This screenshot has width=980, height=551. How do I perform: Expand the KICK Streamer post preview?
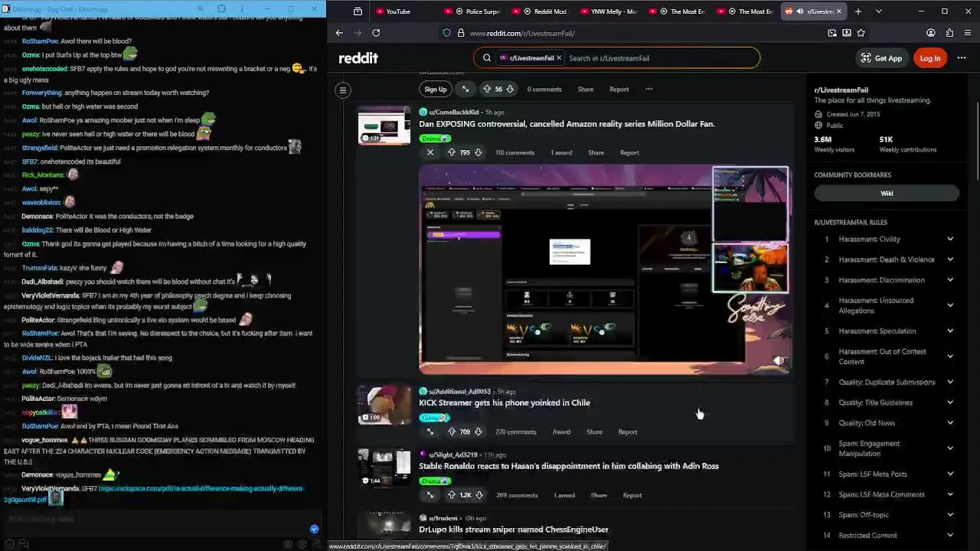pyautogui.click(x=430, y=432)
